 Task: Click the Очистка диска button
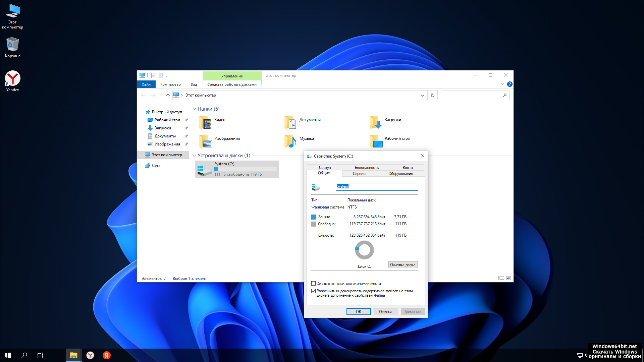403,265
